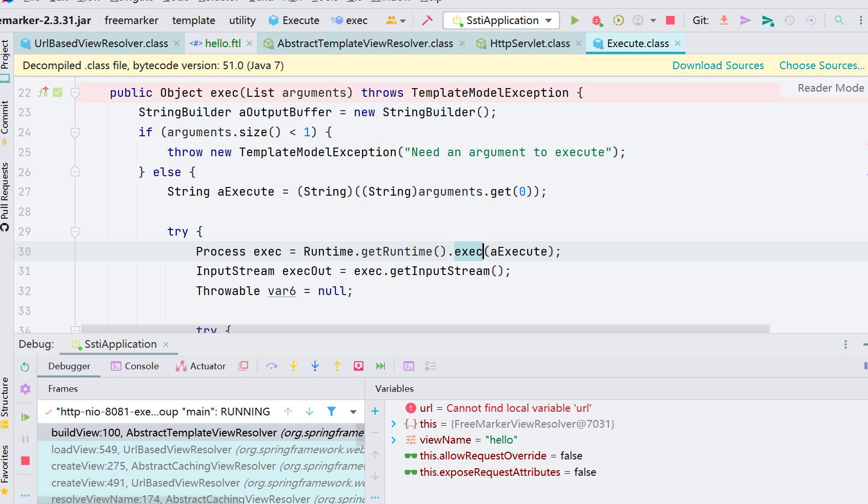This screenshot has height=504, width=868.
Task: Update project from Git download icon
Action: coord(724,20)
